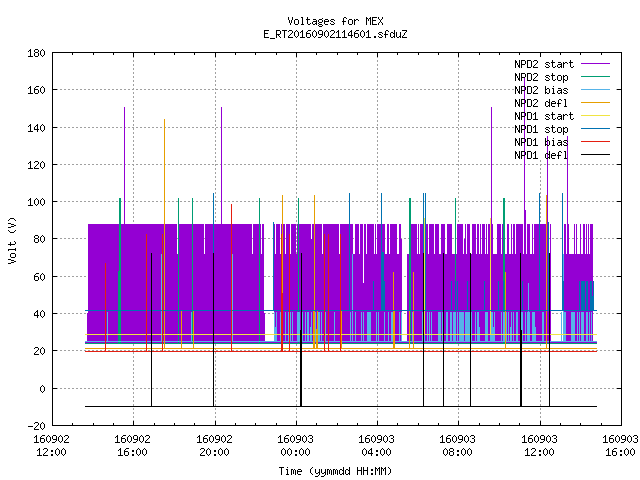Click the black NPD1 defl legend line

(x=595, y=155)
